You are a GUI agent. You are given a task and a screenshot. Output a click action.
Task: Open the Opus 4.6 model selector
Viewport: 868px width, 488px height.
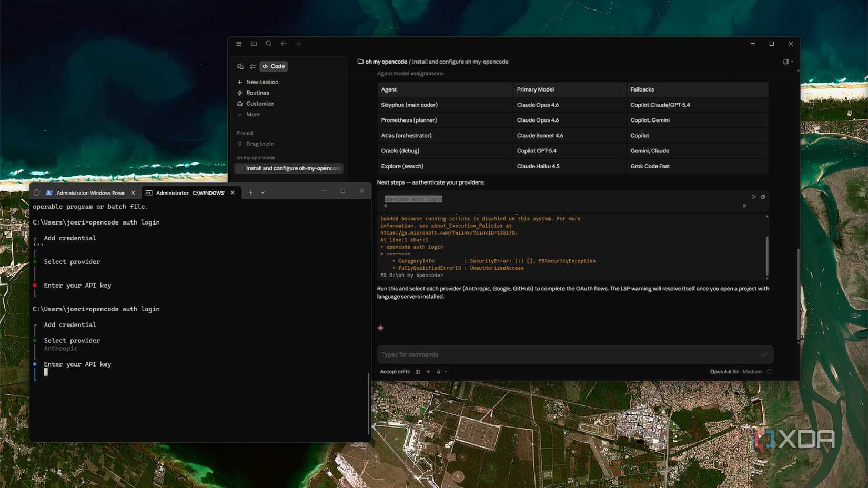[735, 372]
